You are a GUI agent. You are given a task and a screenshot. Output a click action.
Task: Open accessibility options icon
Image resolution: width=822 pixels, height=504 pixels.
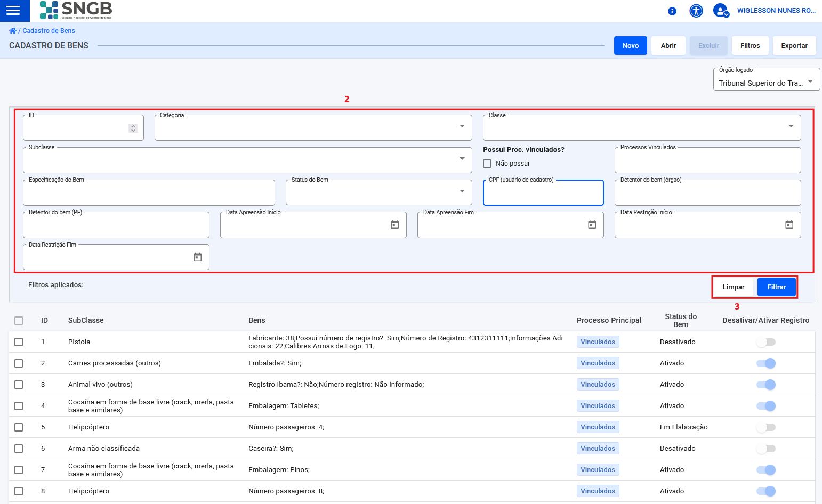point(696,11)
